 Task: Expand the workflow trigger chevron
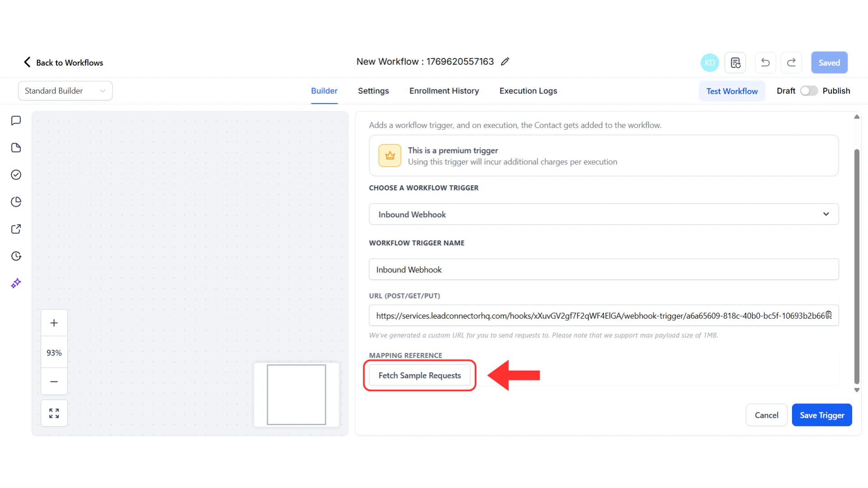click(x=826, y=214)
